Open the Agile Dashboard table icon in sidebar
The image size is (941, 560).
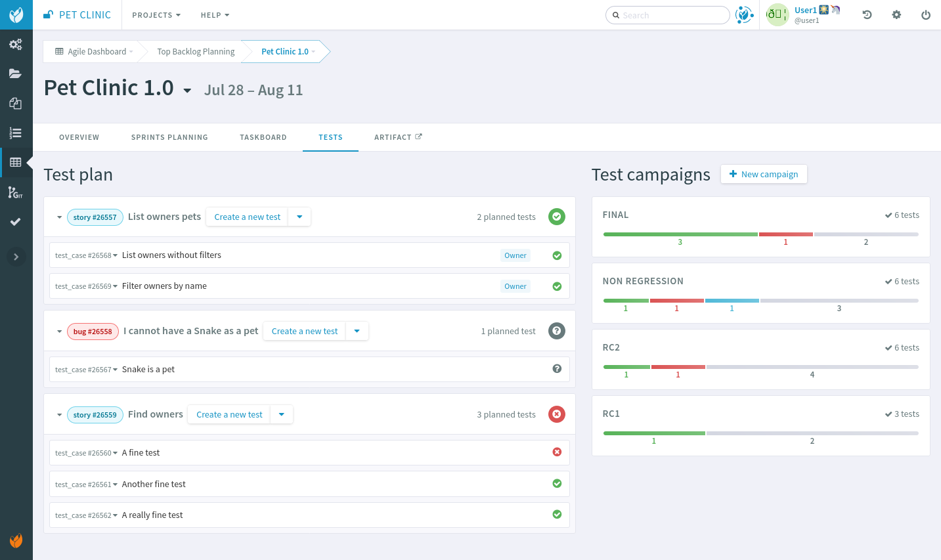pyautogui.click(x=16, y=162)
